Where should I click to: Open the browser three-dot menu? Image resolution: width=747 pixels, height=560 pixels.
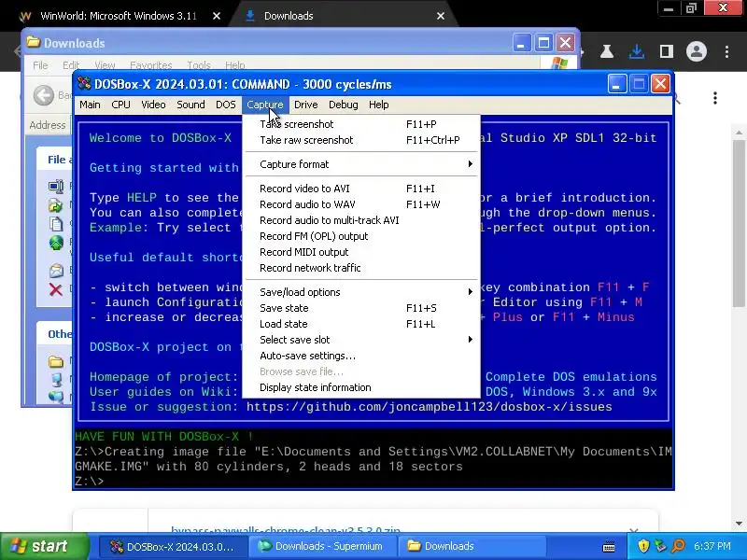pos(727,51)
